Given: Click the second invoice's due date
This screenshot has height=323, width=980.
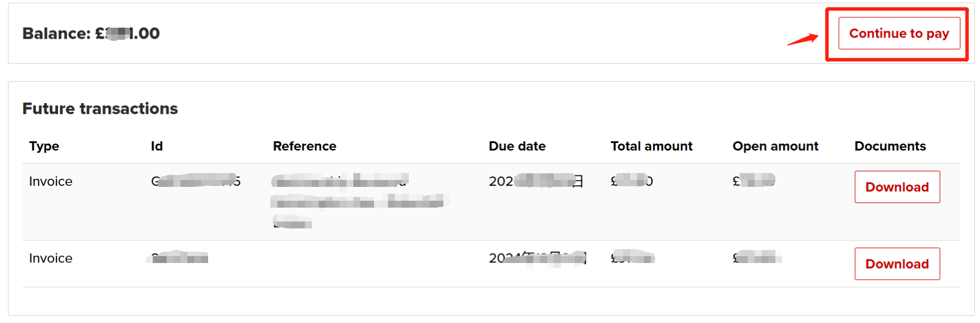Looking at the screenshot, I should (537, 258).
